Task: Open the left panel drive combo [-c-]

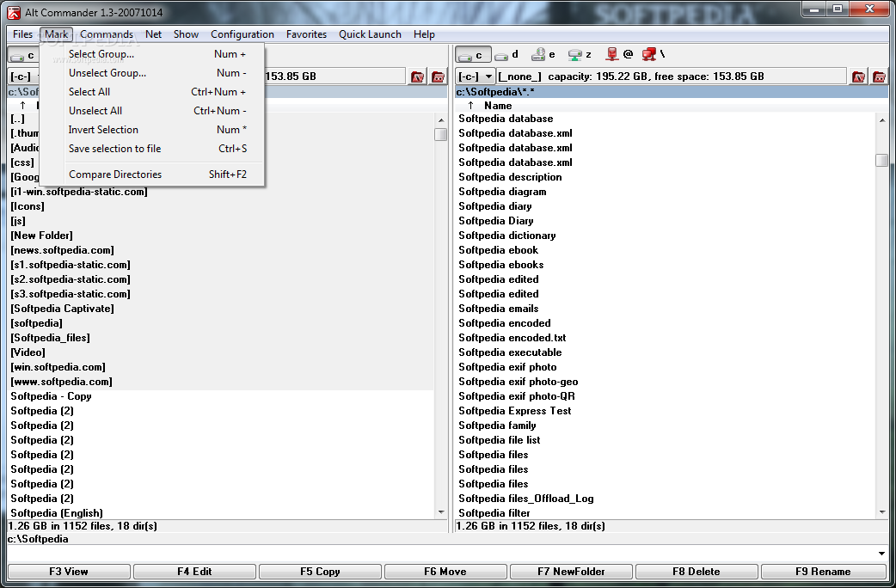Action: click(23, 76)
